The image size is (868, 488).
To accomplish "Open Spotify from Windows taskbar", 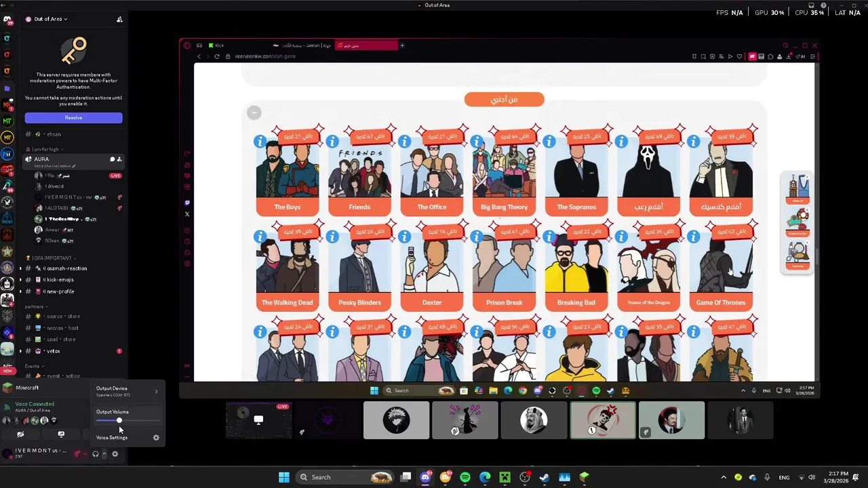I will (x=465, y=477).
